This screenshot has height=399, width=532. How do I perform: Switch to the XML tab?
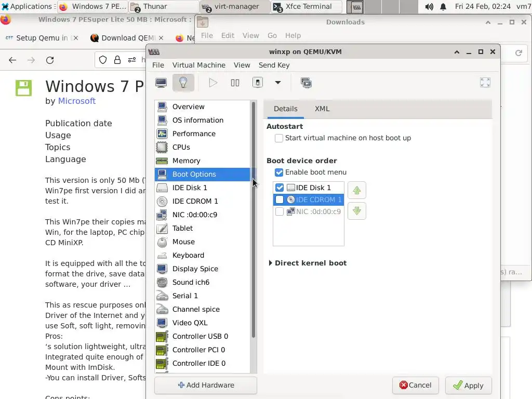point(322,109)
